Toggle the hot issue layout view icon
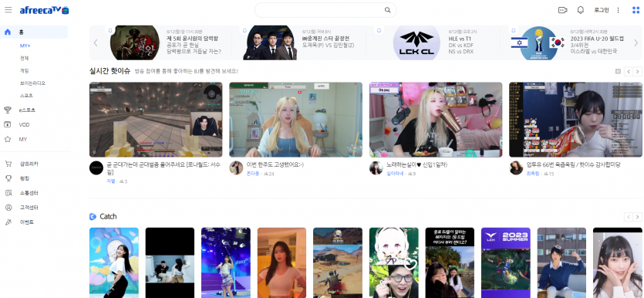Viewport: 644px width, 298px height. point(618,72)
